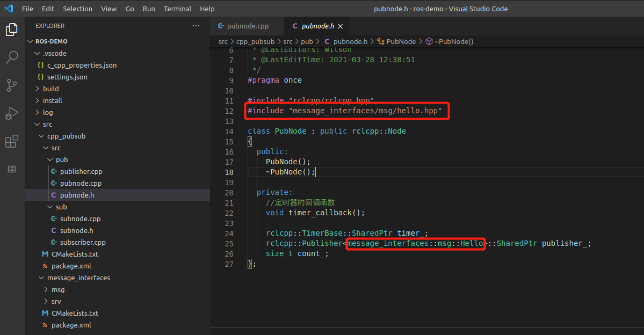The height and width of the screenshot is (335, 644).
Task: Open the Help menu
Action: tap(207, 9)
